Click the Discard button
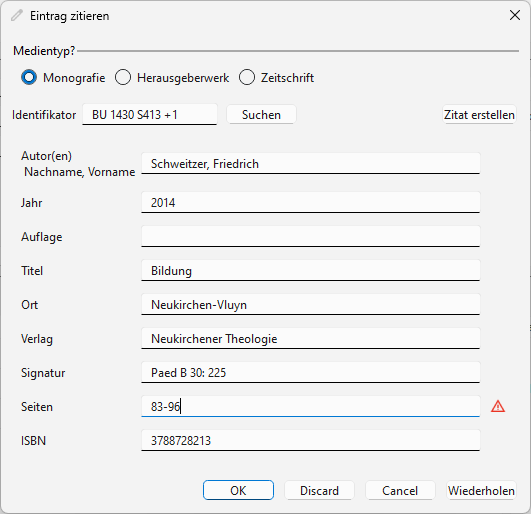 [x=319, y=490]
